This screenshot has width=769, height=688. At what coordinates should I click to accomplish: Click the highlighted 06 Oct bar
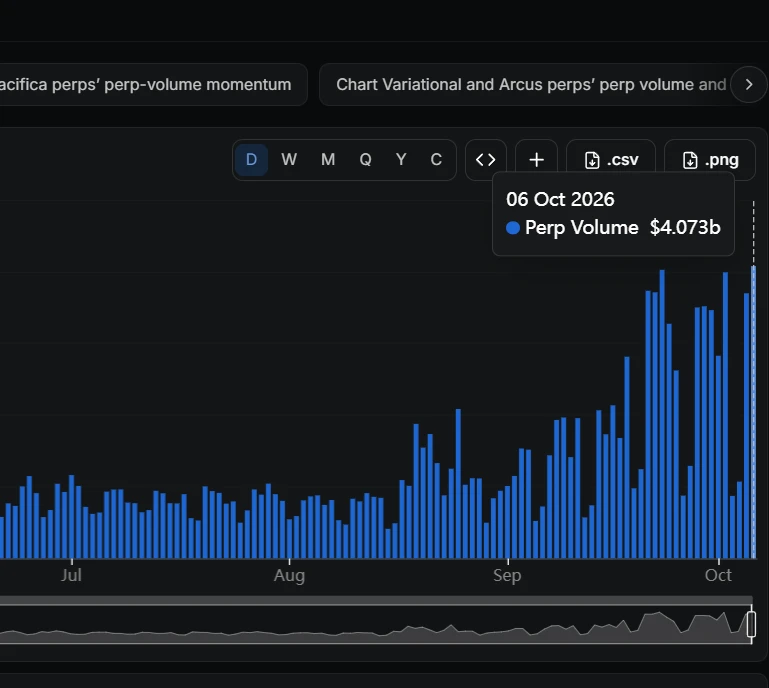coord(754,412)
